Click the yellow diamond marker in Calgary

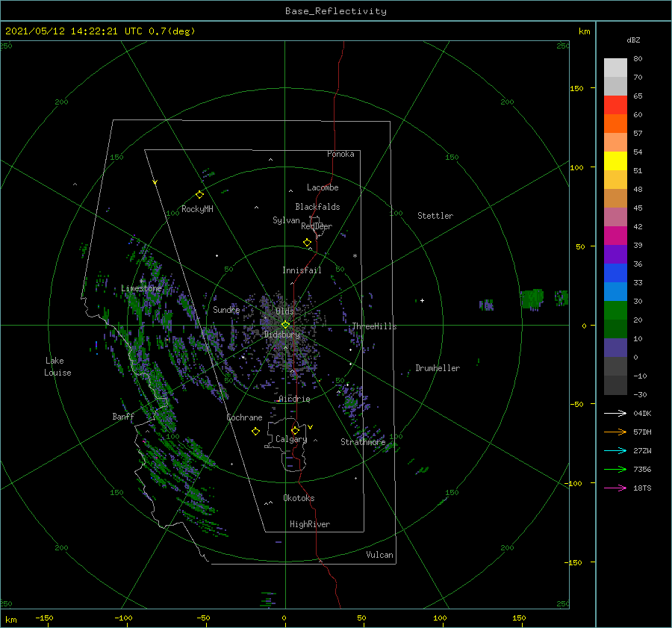tap(295, 430)
